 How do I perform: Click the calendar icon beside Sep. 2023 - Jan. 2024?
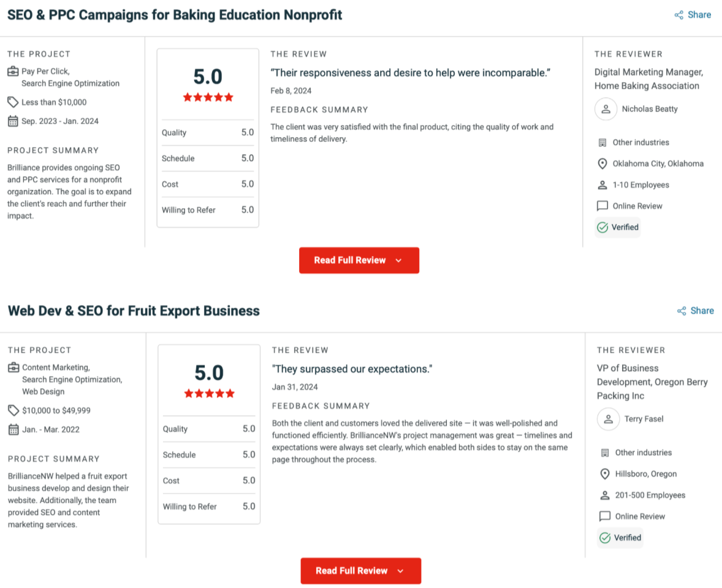13,121
